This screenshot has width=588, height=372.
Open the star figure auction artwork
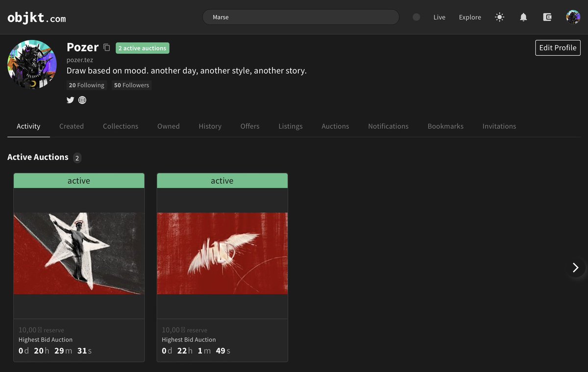pyautogui.click(x=79, y=253)
